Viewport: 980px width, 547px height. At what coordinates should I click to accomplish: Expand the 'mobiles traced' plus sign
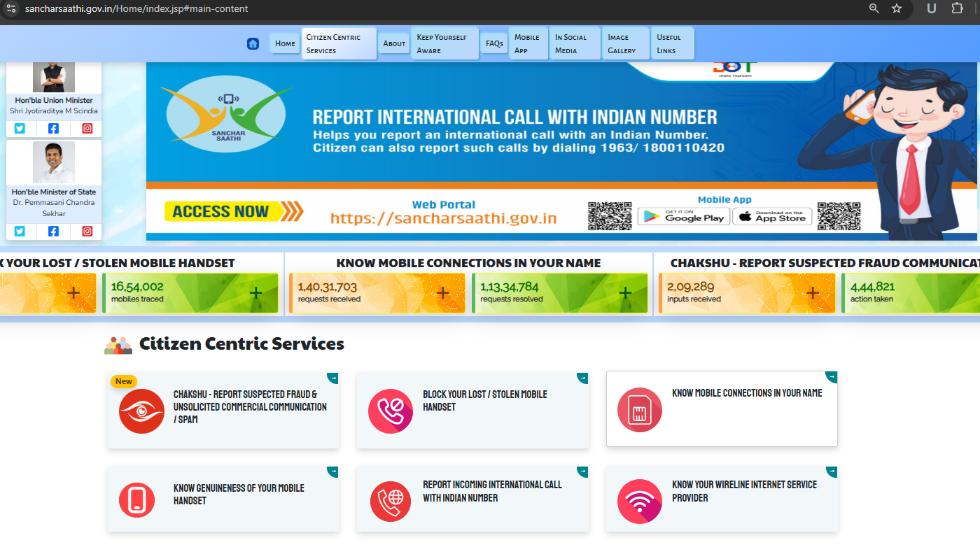pos(256,292)
